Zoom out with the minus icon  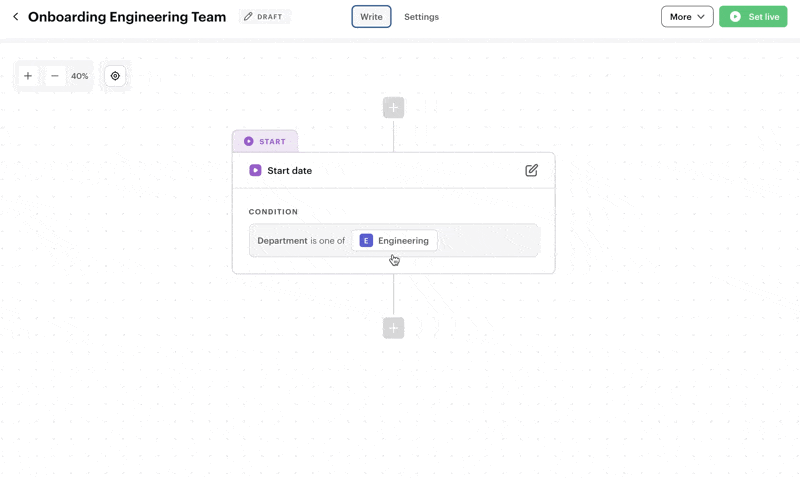(x=55, y=76)
